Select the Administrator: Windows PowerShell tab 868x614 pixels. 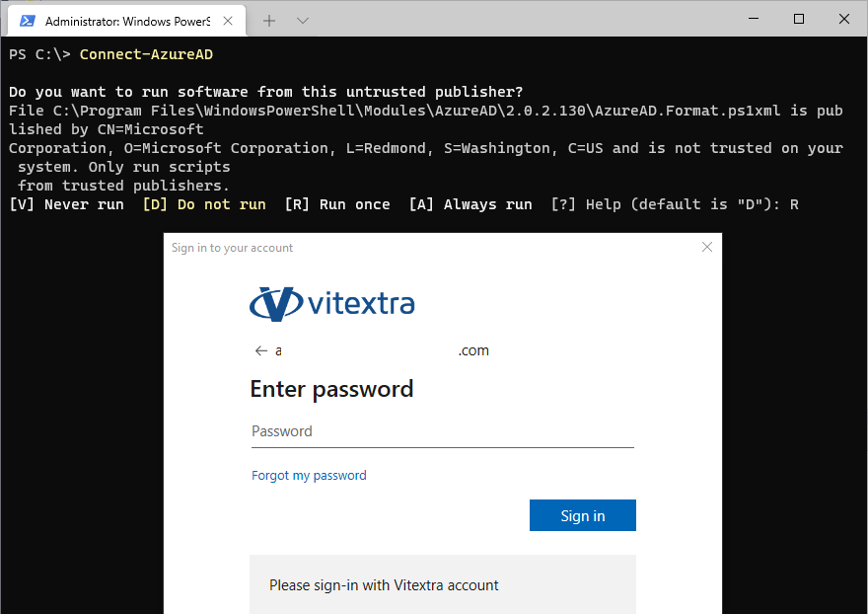[128, 20]
